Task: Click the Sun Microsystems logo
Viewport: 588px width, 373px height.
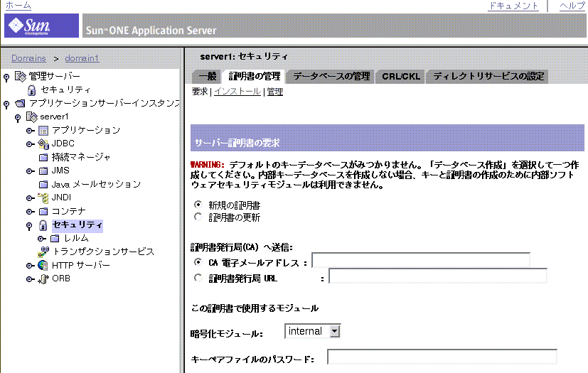Action: pos(41,26)
